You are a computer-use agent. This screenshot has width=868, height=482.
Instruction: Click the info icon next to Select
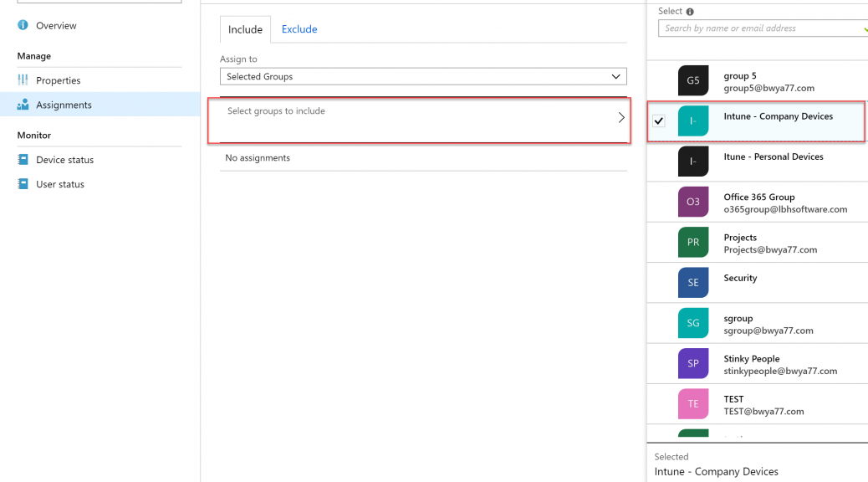690,12
